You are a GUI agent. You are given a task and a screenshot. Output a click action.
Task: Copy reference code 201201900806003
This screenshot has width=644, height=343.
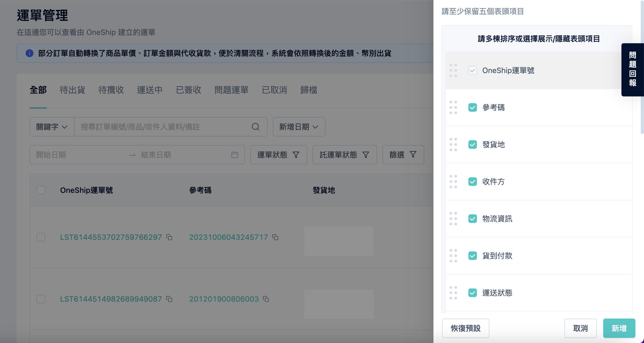(266, 299)
